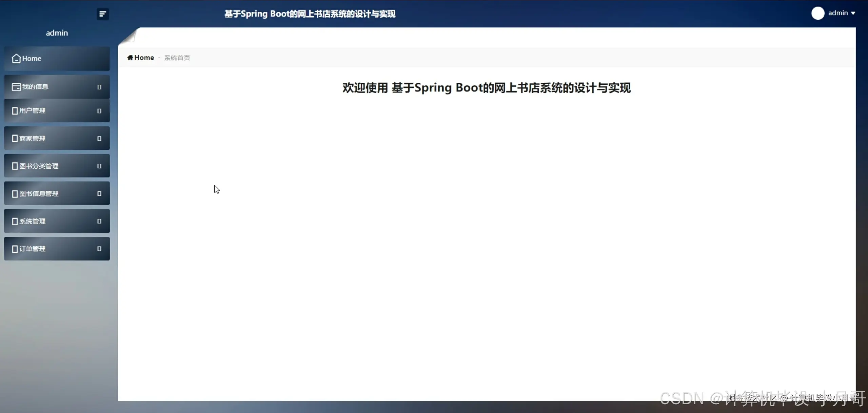Select the Home sidebar menu item
The image size is (868, 413).
click(x=32, y=59)
